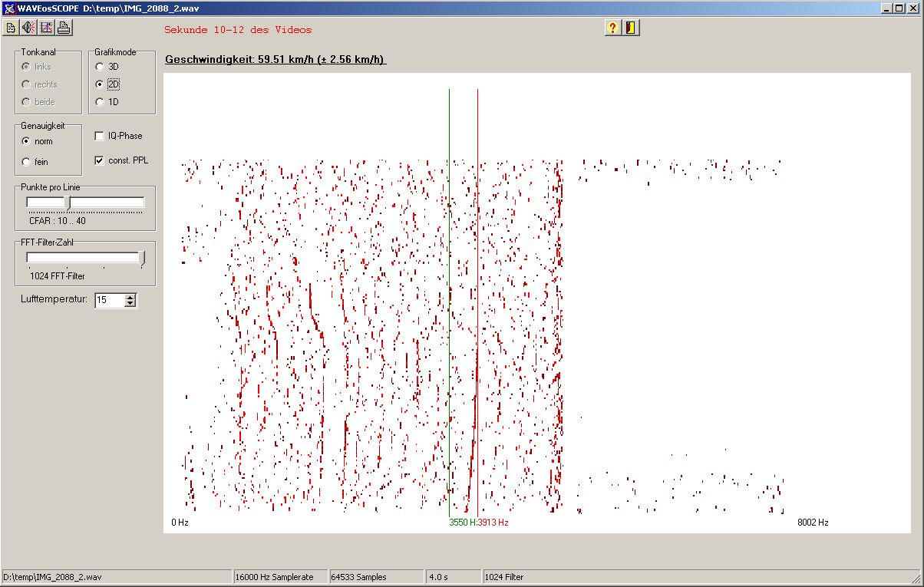The height and width of the screenshot is (587, 924).
Task: Maximize the WAVEosSCOPE window
Action: click(x=899, y=8)
